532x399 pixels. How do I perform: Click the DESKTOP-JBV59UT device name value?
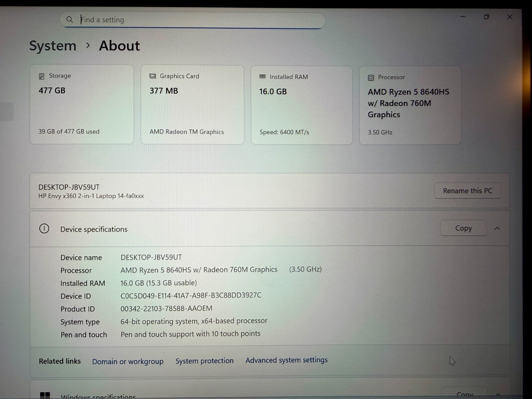[x=151, y=257]
